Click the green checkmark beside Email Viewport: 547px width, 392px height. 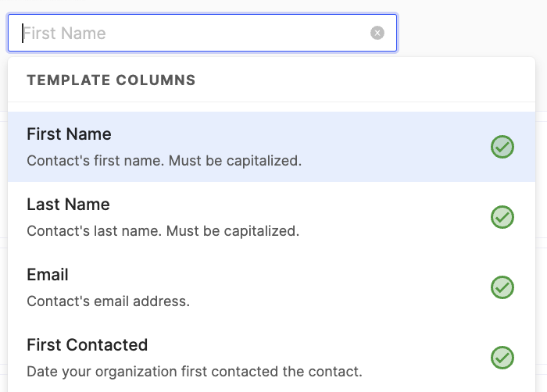point(502,287)
